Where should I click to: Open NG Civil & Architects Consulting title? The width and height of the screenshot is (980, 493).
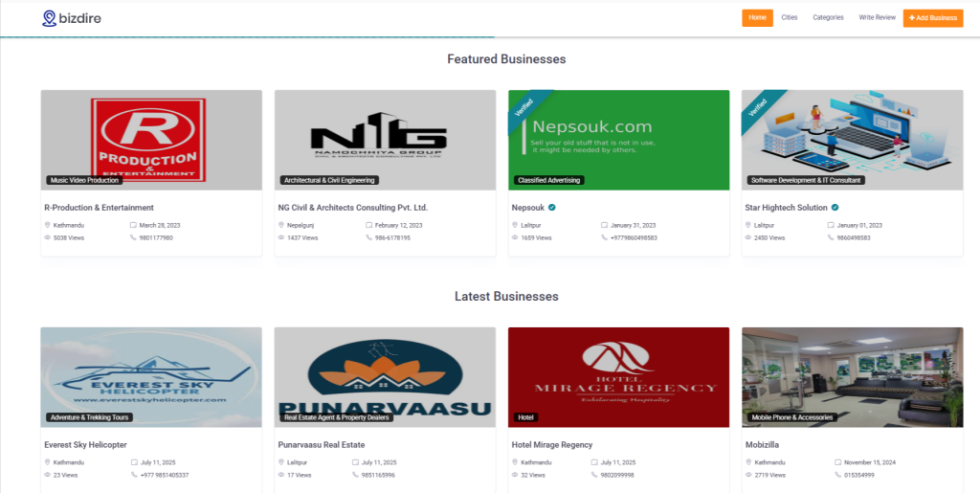(352, 208)
